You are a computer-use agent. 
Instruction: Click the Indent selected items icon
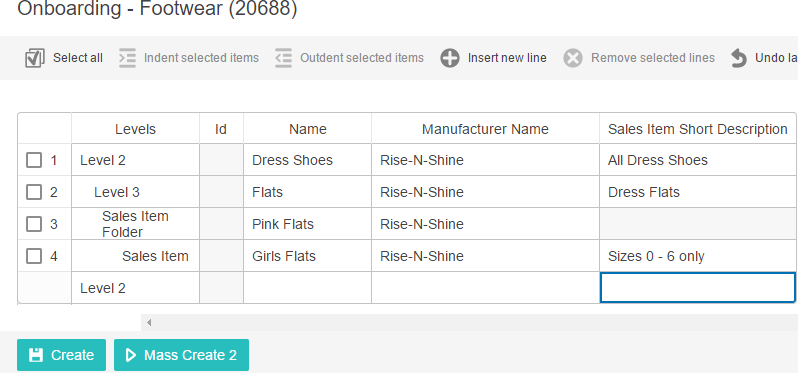127,58
